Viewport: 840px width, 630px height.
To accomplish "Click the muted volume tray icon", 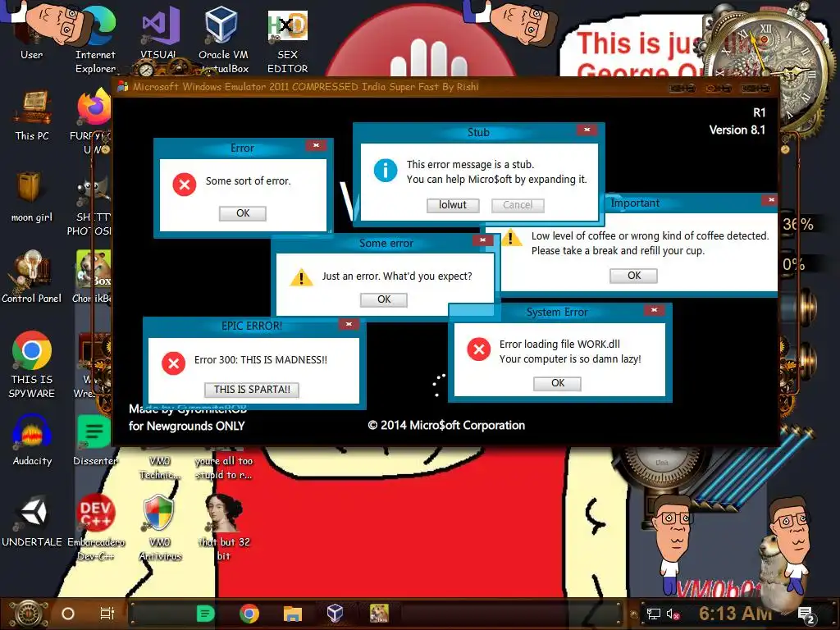I will pos(673,614).
